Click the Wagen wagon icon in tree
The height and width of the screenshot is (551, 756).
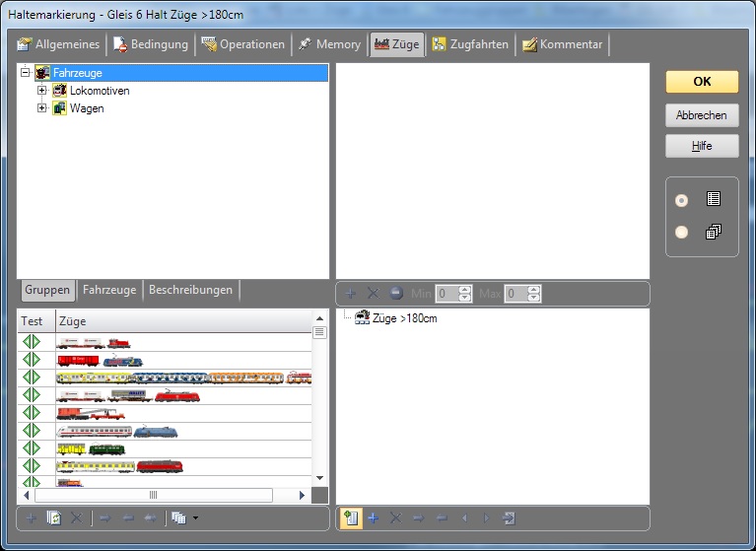[x=60, y=108]
